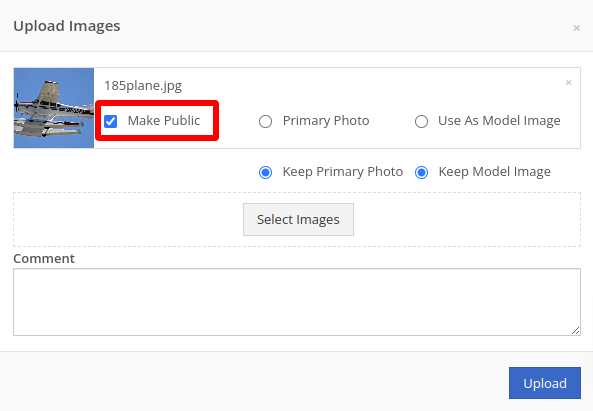Open the file picker via Select Images
The width and height of the screenshot is (593, 411).
click(298, 219)
